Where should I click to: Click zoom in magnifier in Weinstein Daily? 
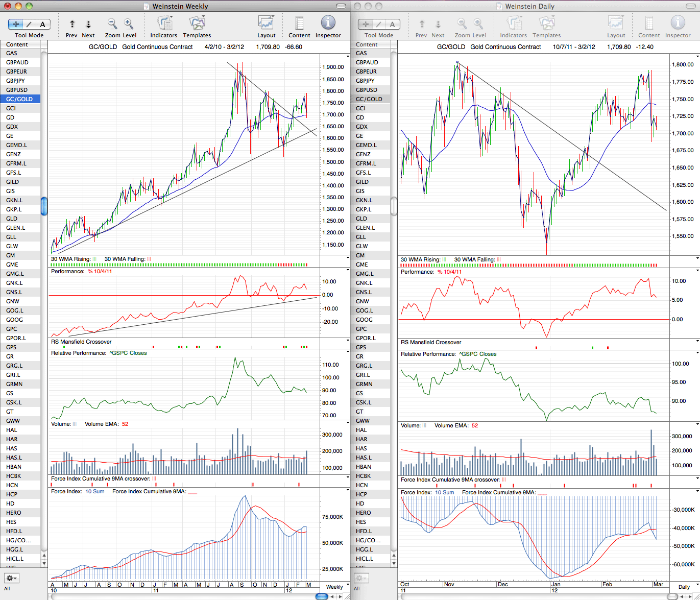(478, 23)
